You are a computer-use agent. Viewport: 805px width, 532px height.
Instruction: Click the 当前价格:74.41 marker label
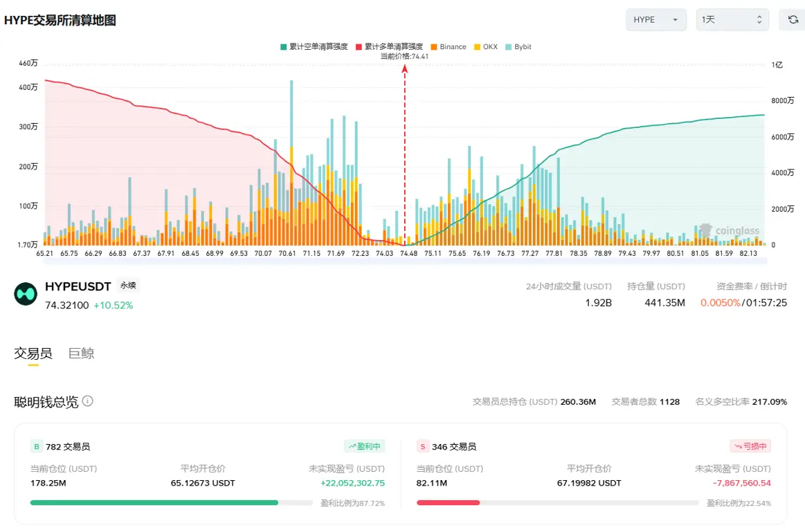[x=404, y=57]
